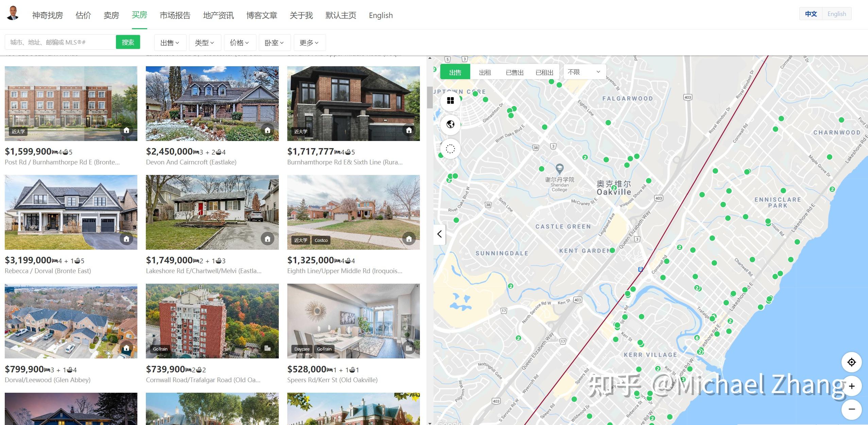Zoom in using the plus icon
868x425 pixels.
pyautogui.click(x=852, y=386)
